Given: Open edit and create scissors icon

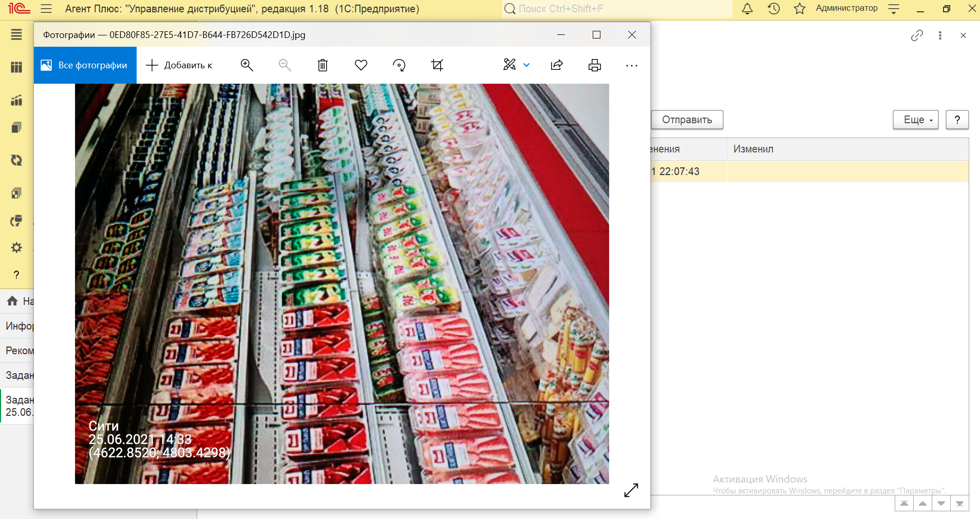Looking at the screenshot, I should pos(510,65).
